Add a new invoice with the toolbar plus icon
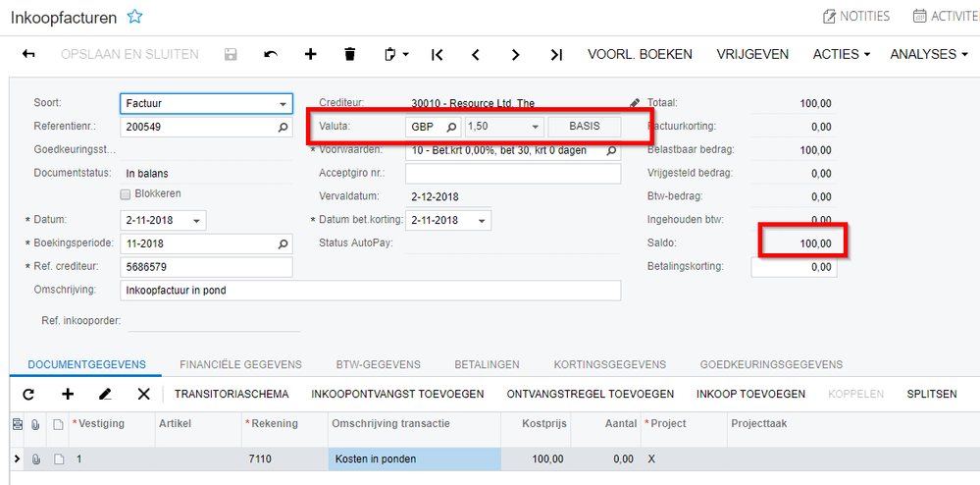The height and width of the screenshot is (485, 980). click(311, 54)
